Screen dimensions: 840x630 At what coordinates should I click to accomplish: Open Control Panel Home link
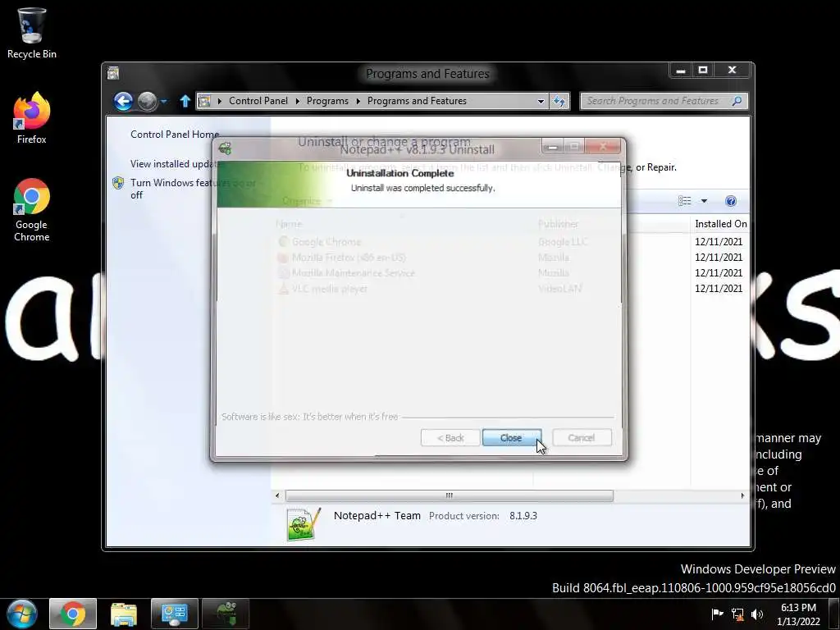175,135
